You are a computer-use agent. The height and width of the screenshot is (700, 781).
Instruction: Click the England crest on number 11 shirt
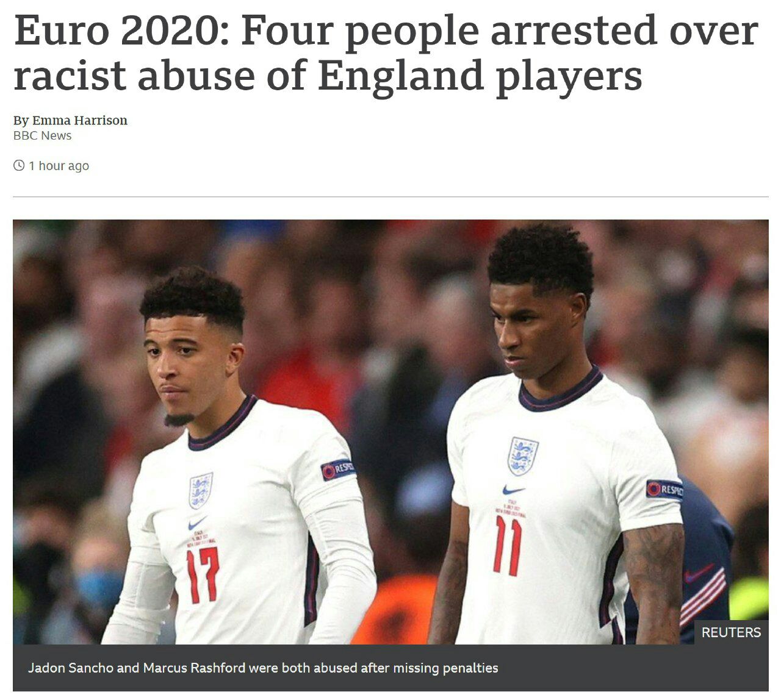523,455
